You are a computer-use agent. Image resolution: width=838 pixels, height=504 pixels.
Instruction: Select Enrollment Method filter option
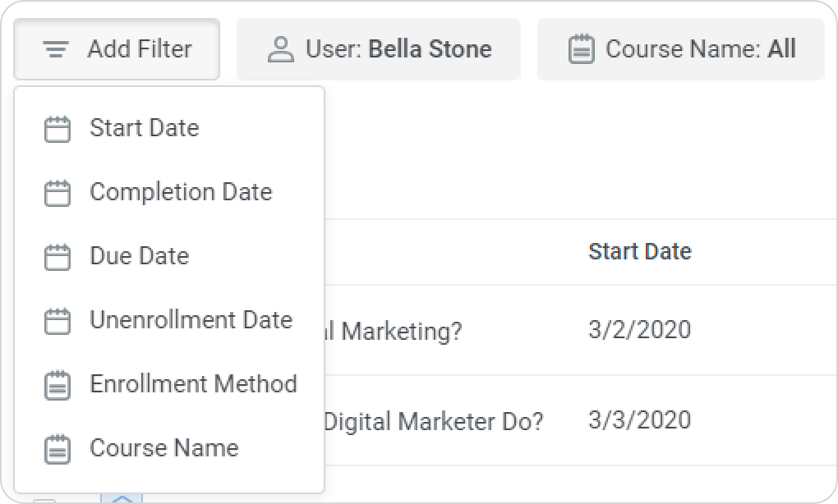click(193, 384)
